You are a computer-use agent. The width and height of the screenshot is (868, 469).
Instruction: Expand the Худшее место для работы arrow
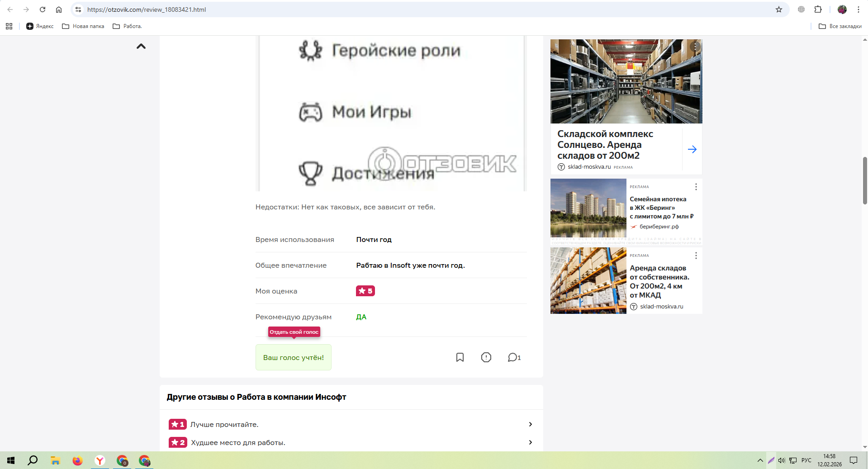tap(531, 442)
